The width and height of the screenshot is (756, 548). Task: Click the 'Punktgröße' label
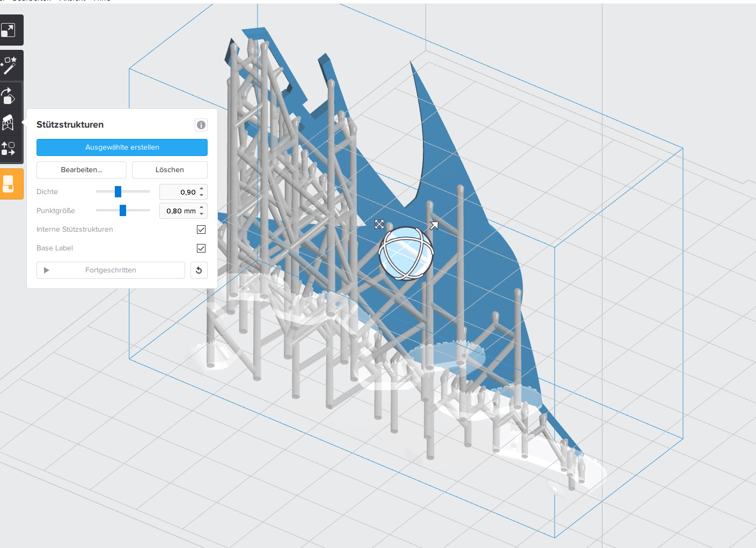(56, 211)
